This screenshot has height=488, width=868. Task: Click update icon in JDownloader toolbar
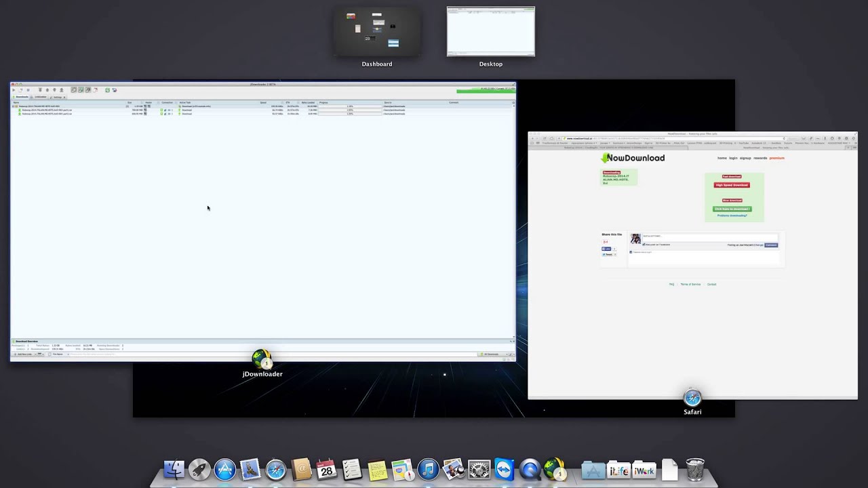coord(115,90)
